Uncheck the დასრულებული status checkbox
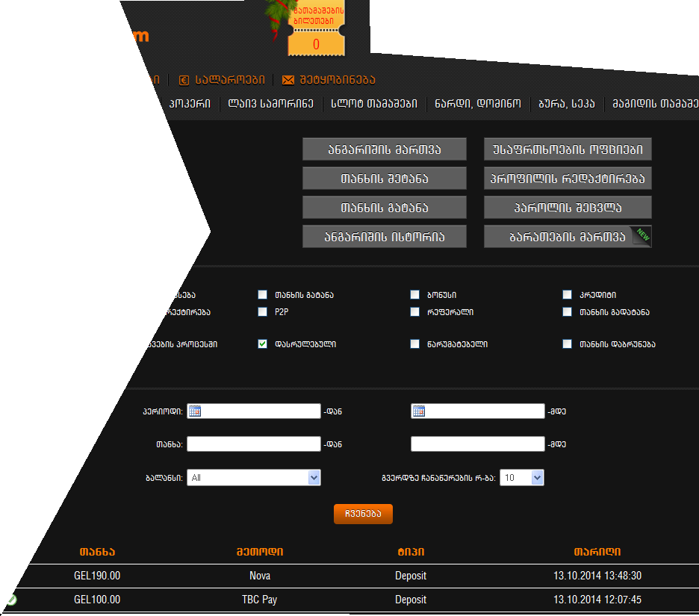Viewport: 699px width, 616px height. [x=263, y=343]
